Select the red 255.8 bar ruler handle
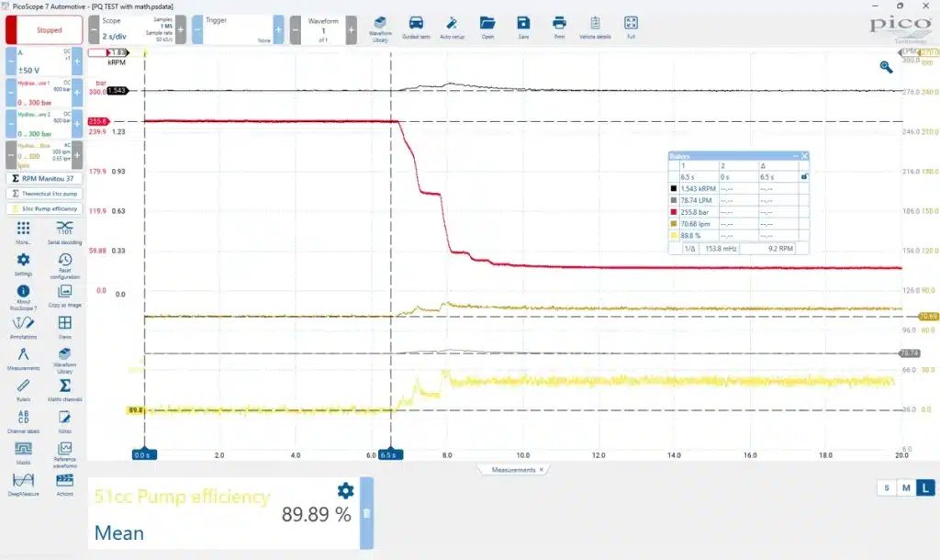This screenshot has width=940, height=560. 97,121
